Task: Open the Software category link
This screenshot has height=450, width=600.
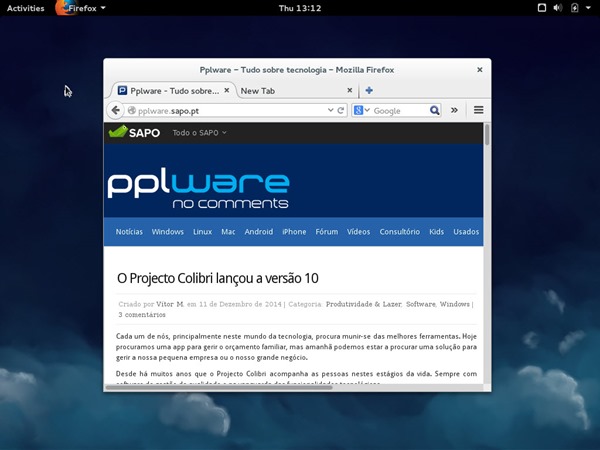Action: point(421,304)
